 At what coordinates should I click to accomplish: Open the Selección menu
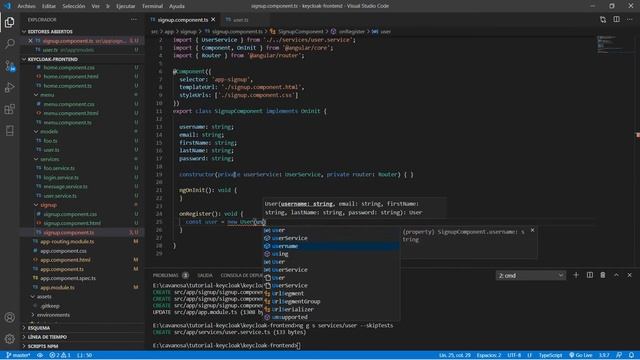click(x=74, y=6)
